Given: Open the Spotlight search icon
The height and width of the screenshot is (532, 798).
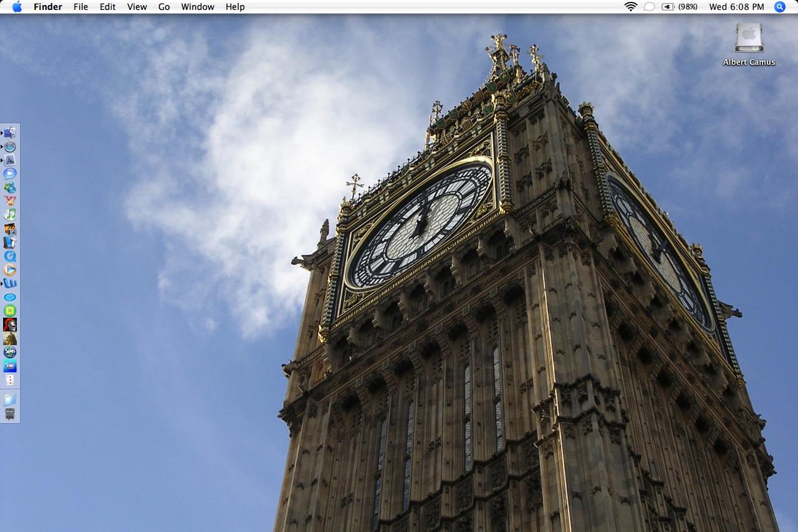Looking at the screenshot, I should click(780, 7).
